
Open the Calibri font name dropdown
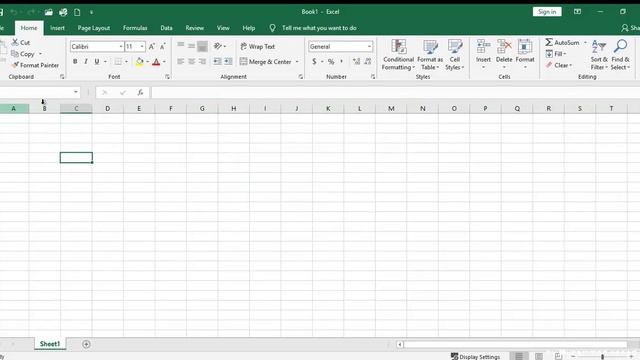click(x=121, y=47)
